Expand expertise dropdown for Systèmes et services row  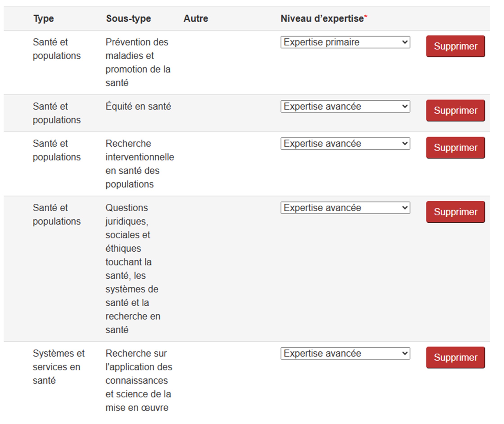(x=345, y=354)
